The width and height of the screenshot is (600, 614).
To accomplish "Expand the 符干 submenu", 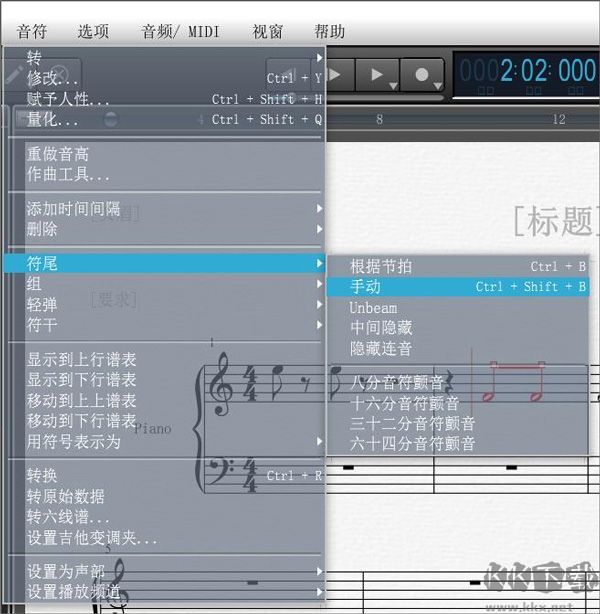I will click(x=165, y=325).
